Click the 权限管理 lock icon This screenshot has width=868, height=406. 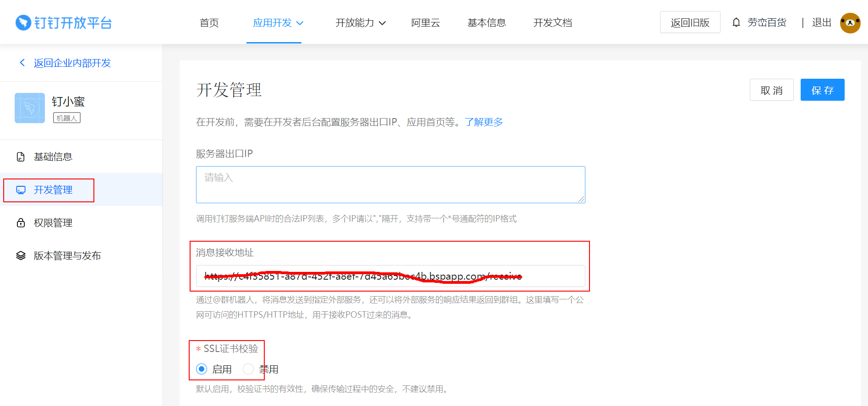[21, 223]
